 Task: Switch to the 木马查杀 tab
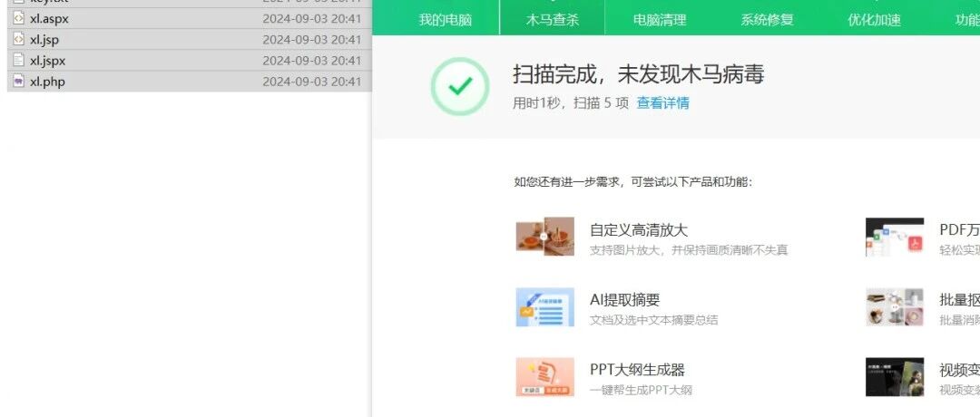553,20
